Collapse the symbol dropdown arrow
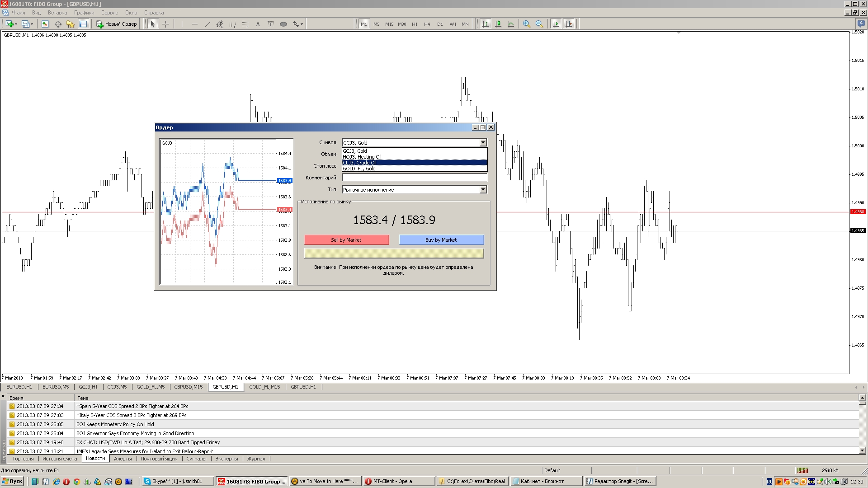Viewport: 868px width, 488px height. 483,143
